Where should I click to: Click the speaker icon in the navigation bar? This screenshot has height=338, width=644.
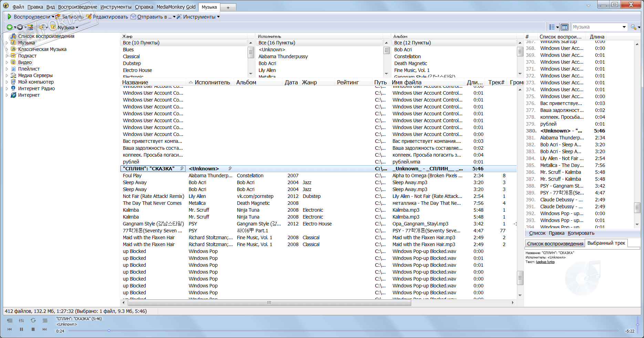42,27
